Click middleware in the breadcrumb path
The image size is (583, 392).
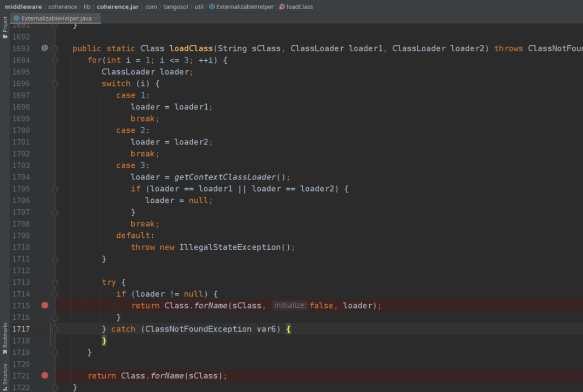click(23, 6)
